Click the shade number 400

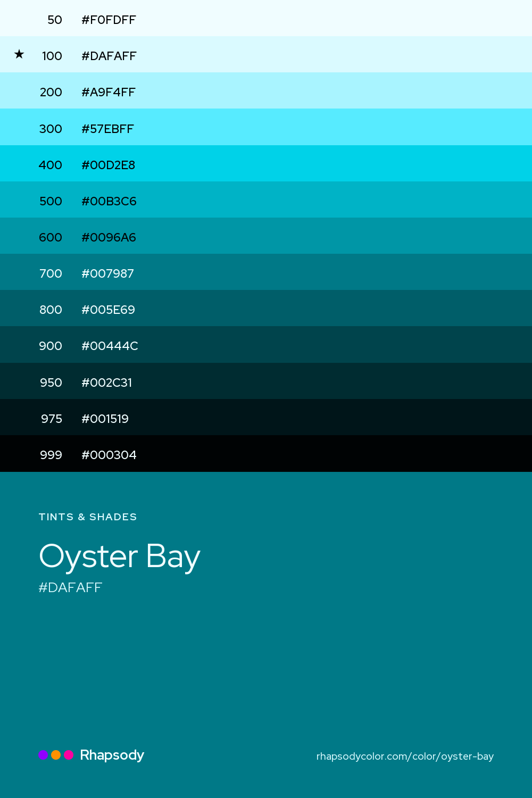(x=51, y=165)
